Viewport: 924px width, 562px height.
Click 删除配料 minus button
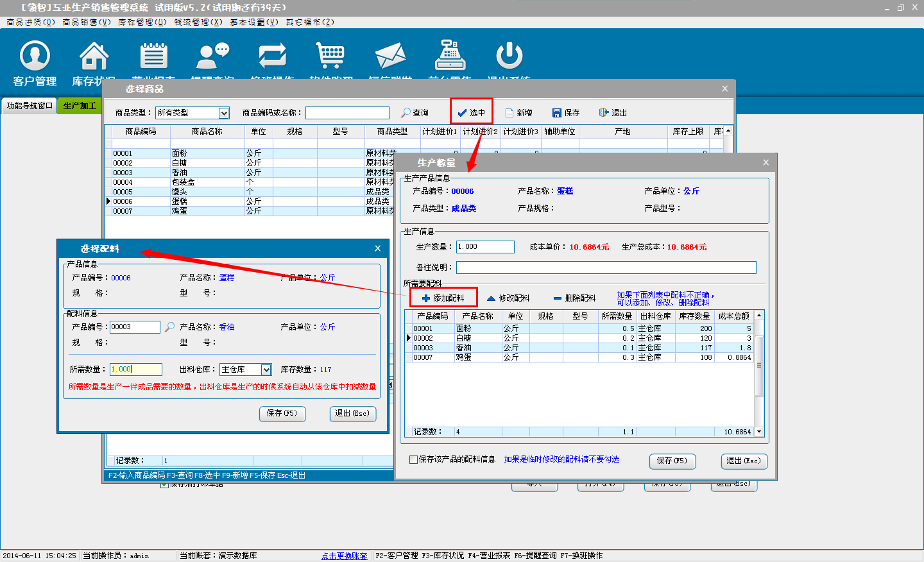point(574,298)
